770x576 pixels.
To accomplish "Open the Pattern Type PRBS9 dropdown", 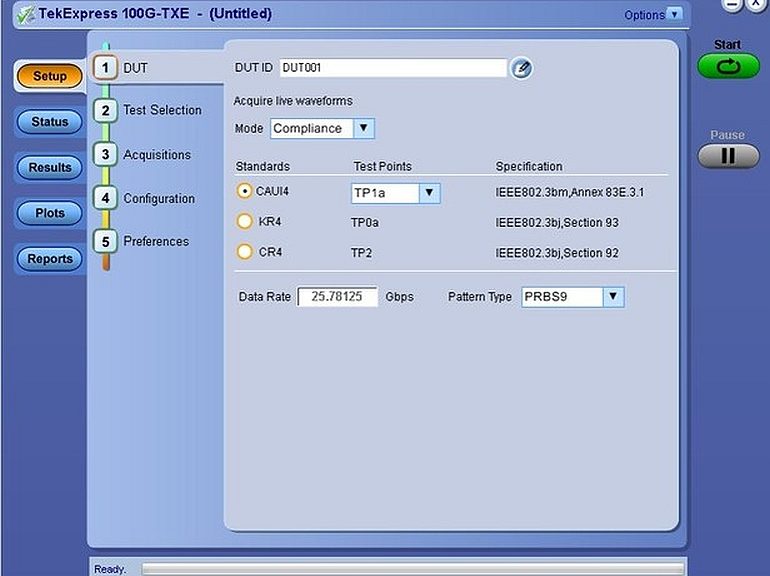I will click(613, 297).
